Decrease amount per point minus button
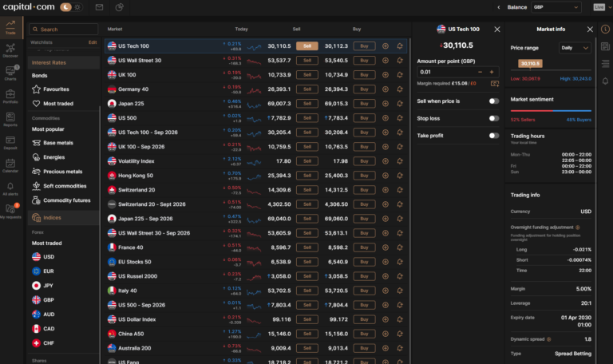The image size is (613, 364). [x=480, y=72]
